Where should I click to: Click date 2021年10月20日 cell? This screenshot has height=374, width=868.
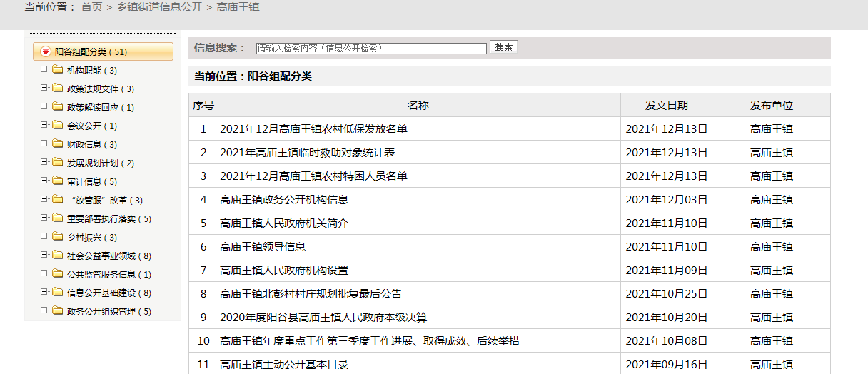(667, 318)
